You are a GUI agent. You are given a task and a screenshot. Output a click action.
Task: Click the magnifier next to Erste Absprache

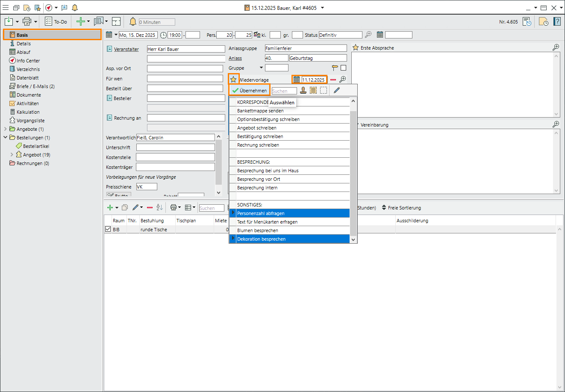[556, 47]
